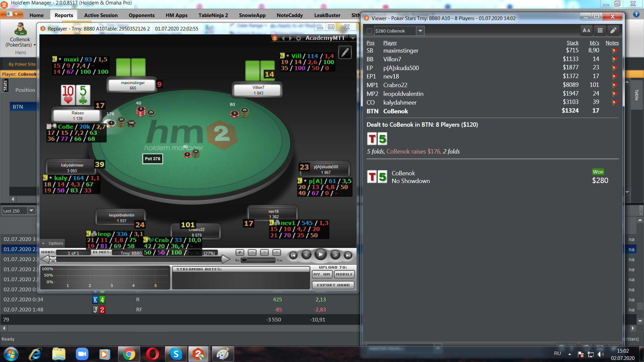Show hidden system tray icons
Viewport: 644px width, 362px height.
pos(569,354)
